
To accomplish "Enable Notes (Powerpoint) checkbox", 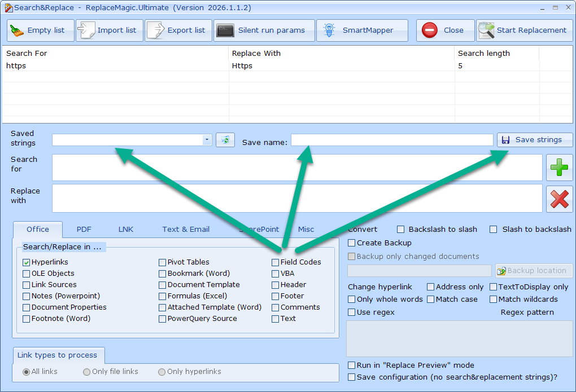I will [26, 297].
